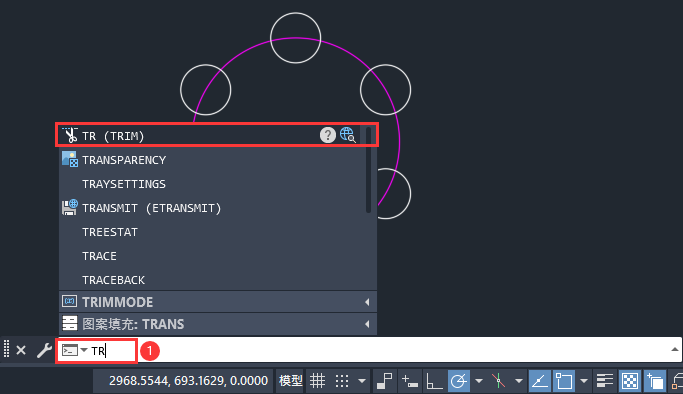Toggle 2D object snap in status bar

(x=564, y=381)
